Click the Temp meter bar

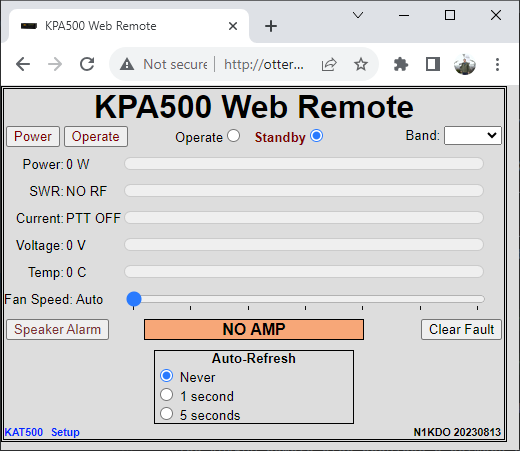(x=304, y=272)
